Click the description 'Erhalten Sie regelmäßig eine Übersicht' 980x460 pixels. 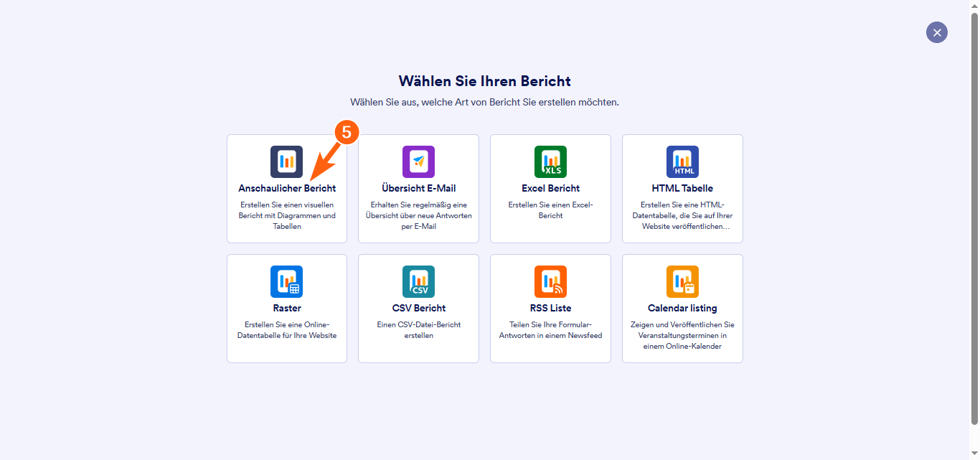coord(418,215)
